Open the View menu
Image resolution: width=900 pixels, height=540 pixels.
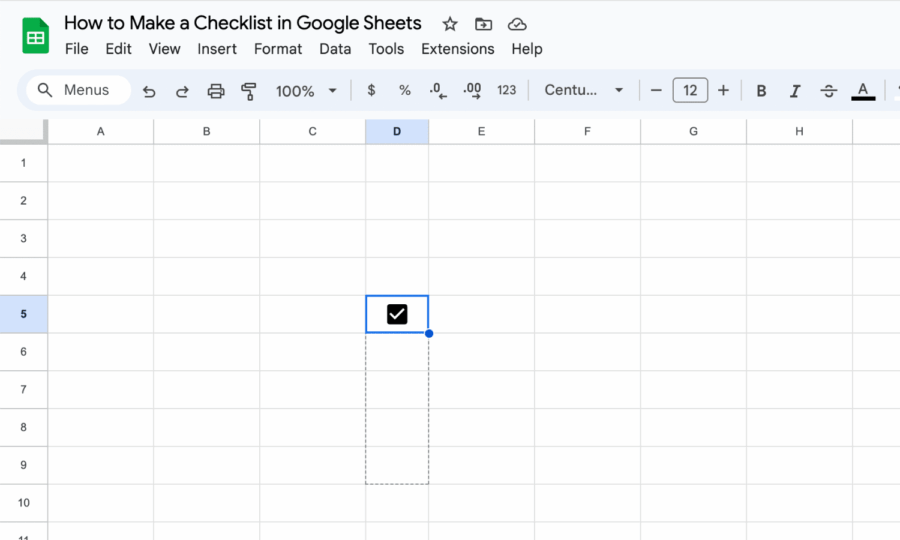tap(164, 49)
